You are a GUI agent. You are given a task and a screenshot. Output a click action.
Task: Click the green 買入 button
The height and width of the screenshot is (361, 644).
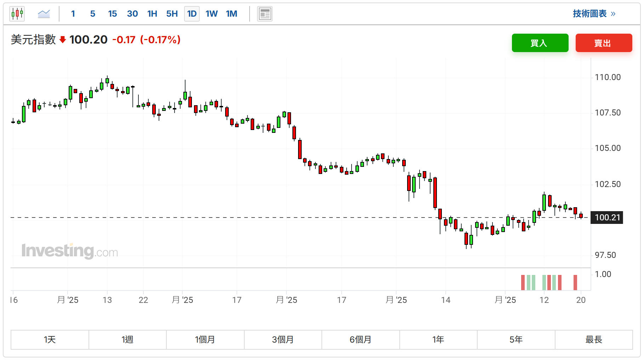pyautogui.click(x=540, y=43)
